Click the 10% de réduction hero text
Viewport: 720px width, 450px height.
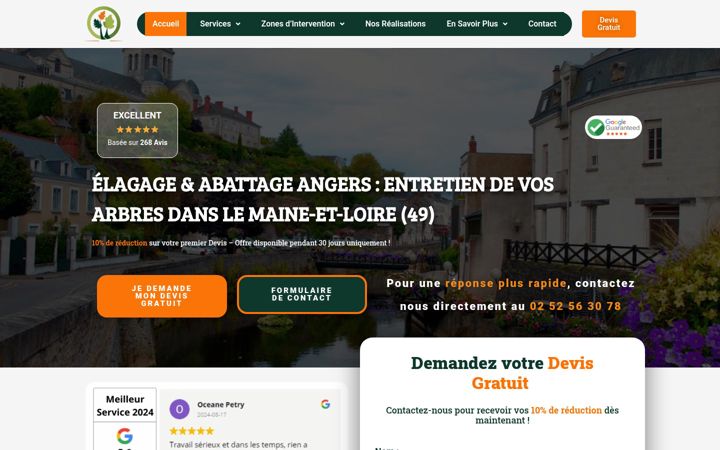click(119, 243)
